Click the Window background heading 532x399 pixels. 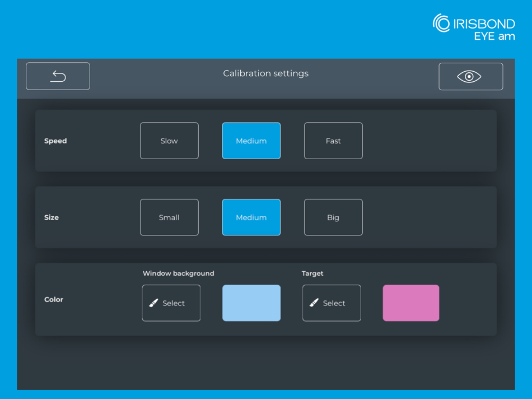[179, 273]
